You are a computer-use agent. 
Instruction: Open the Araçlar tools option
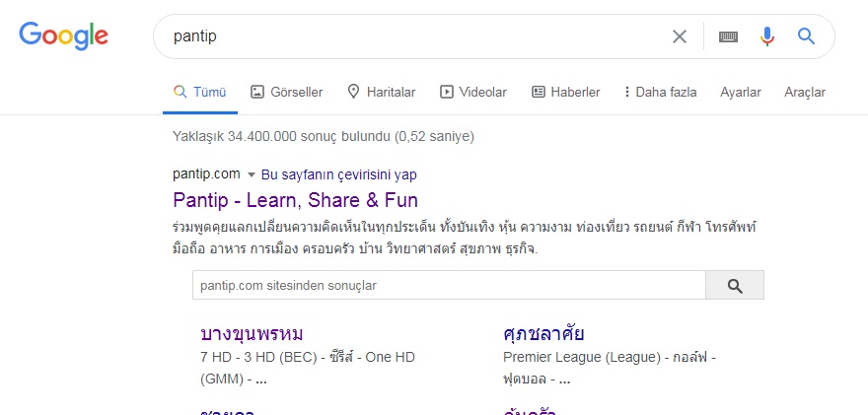[804, 92]
